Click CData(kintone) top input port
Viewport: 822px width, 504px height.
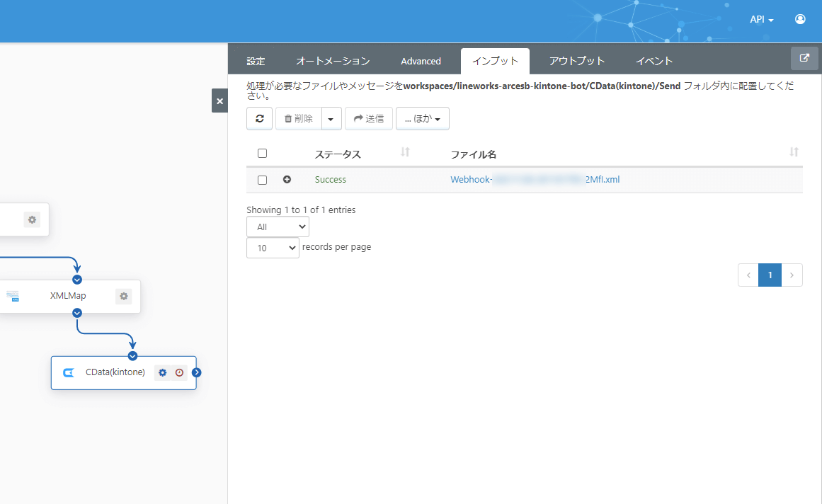tap(132, 356)
